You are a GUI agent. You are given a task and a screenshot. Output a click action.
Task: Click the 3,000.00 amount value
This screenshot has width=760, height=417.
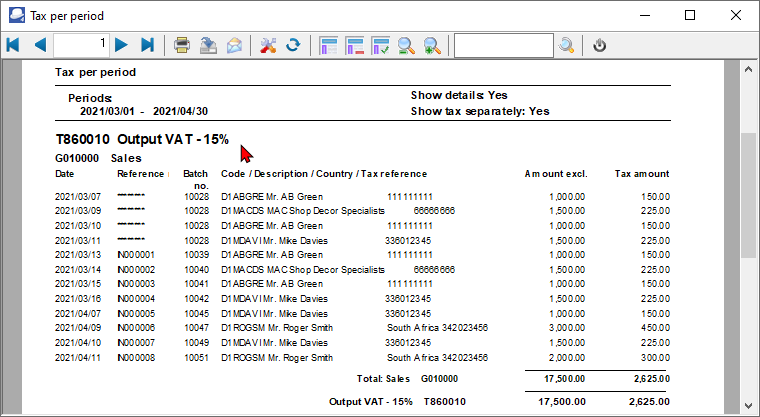pyautogui.click(x=567, y=328)
